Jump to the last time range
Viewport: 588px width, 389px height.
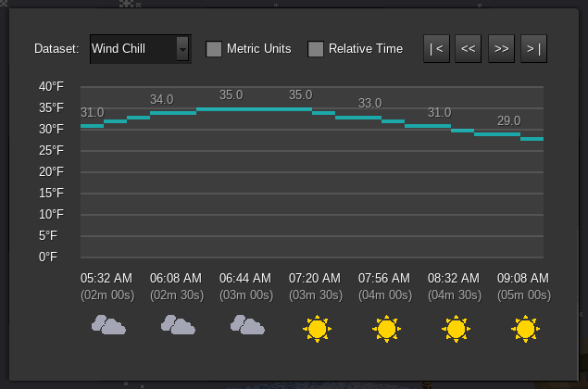click(532, 49)
